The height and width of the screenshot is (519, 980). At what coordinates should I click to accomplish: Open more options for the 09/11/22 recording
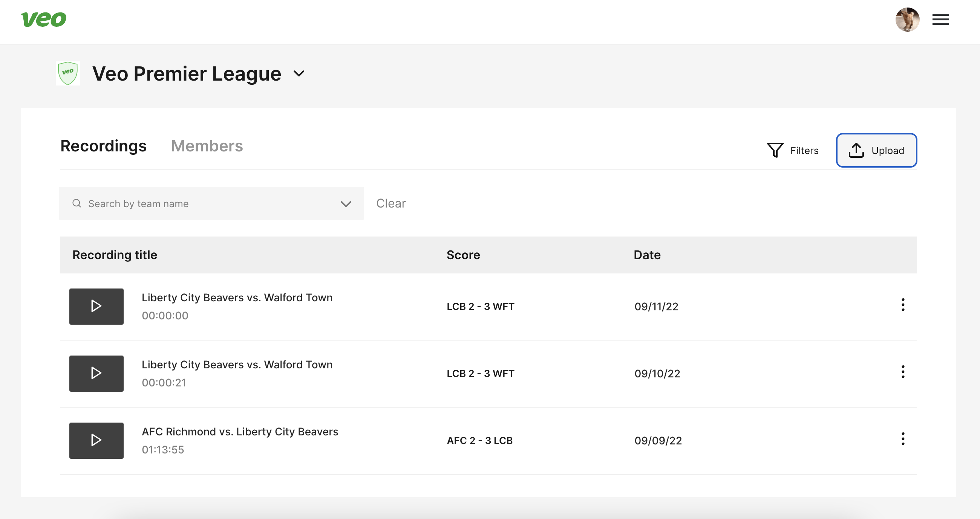pos(903,305)
